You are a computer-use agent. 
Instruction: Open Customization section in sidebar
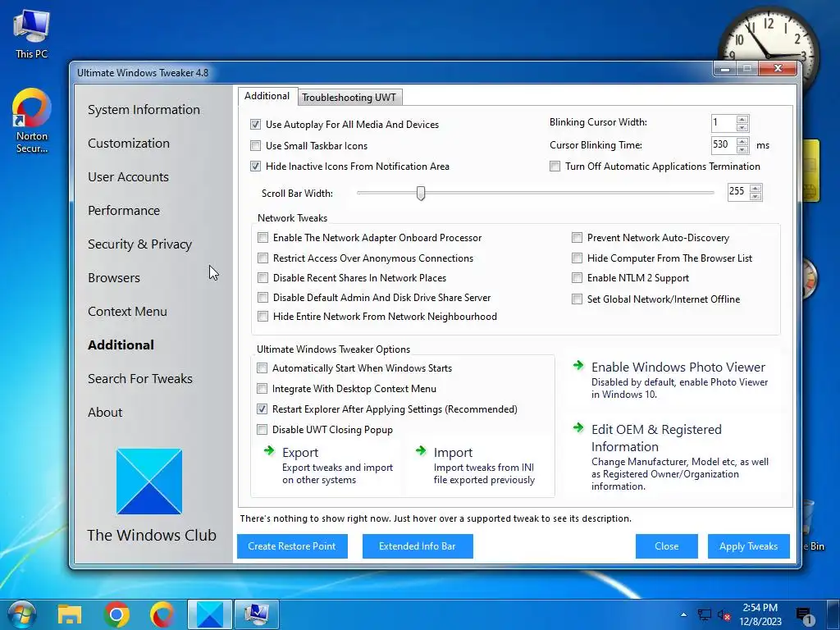point(129,143)
